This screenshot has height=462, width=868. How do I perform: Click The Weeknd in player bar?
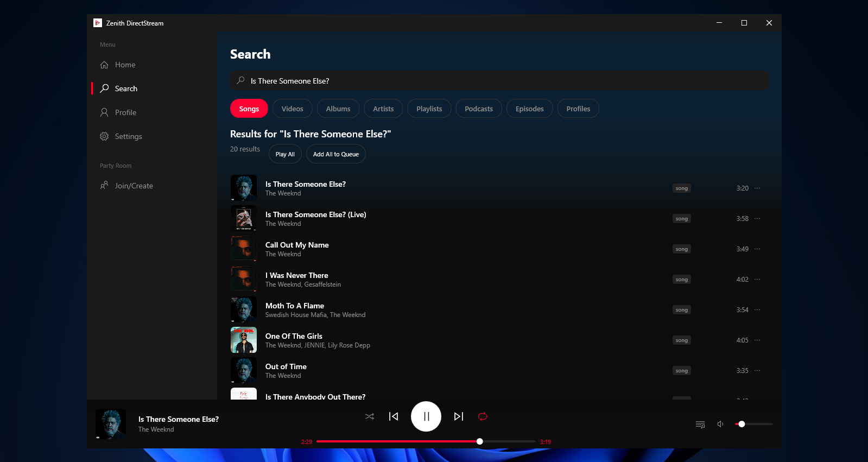[156, 429]
